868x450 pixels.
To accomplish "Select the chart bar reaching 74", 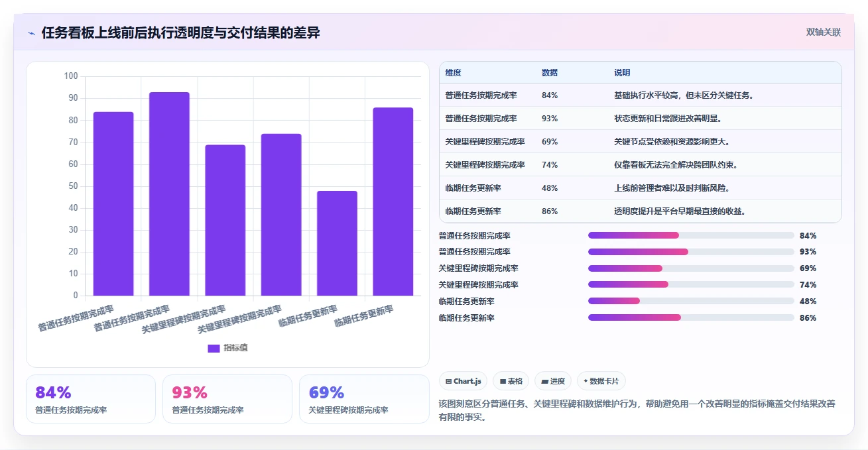I will coord(281,215).
